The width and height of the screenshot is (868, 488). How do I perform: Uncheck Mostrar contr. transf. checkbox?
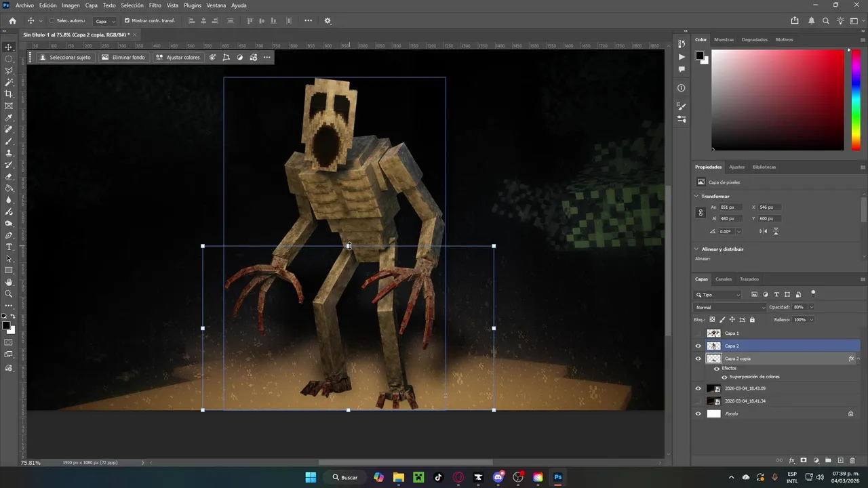coord(127,21)
